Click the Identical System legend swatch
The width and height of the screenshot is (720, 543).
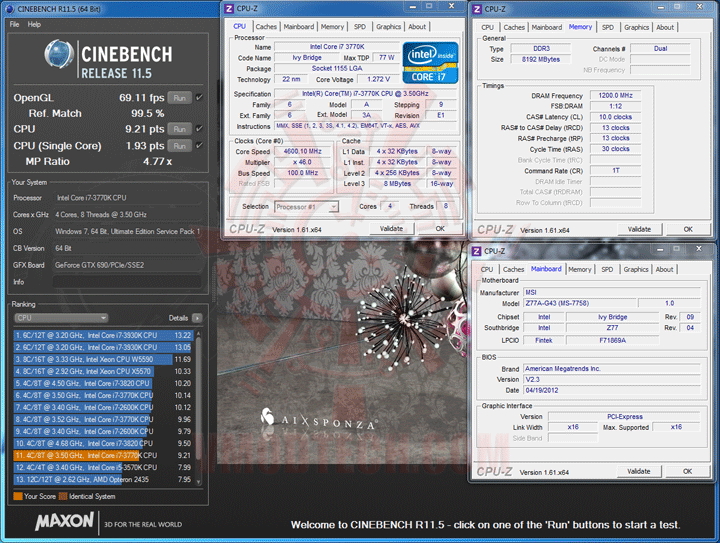[63, 496]
